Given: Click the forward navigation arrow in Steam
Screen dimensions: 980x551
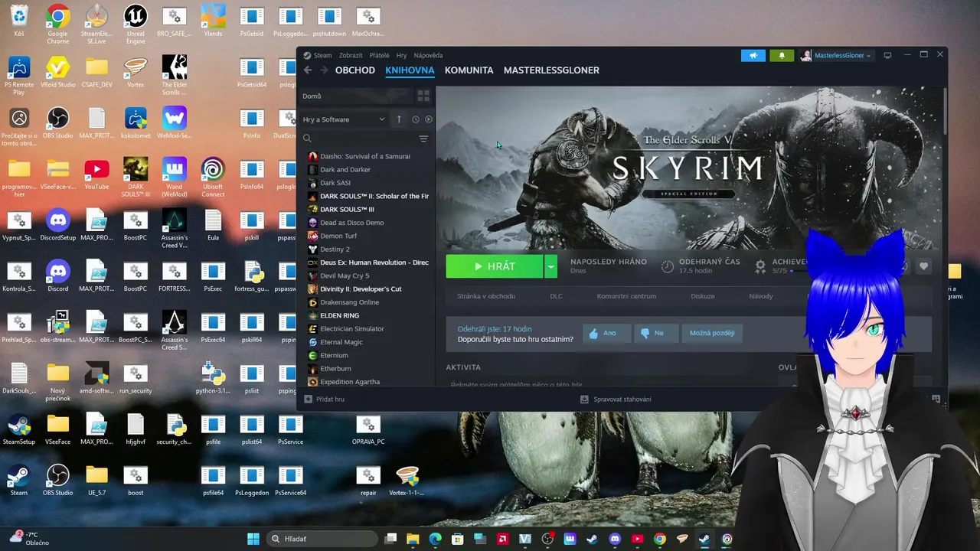Looking at the screenshot, I should (x=324, y=70).
